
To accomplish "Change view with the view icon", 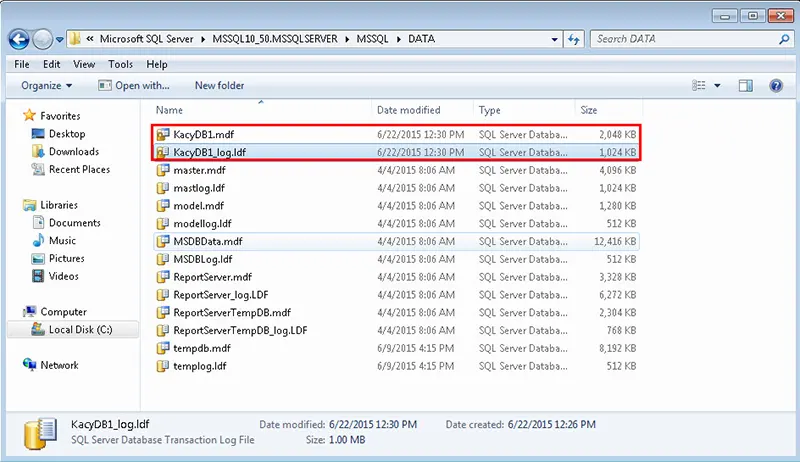I will click(x=698, y=86).
